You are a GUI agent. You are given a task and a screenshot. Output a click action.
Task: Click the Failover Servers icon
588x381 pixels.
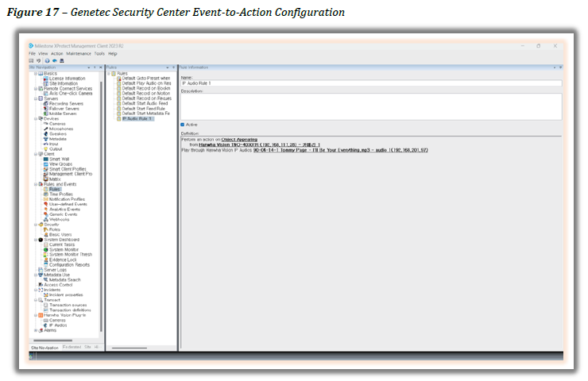pos(46,108)
